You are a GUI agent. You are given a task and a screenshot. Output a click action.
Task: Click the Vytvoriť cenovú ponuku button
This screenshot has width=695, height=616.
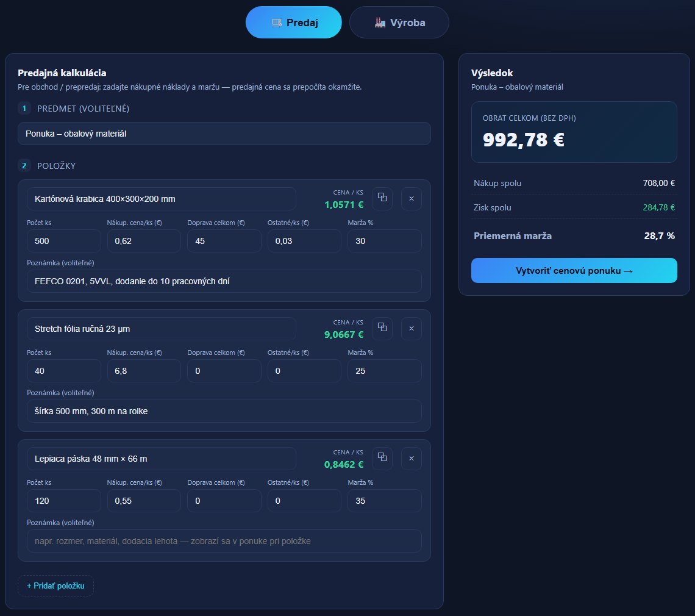[574, 271]
